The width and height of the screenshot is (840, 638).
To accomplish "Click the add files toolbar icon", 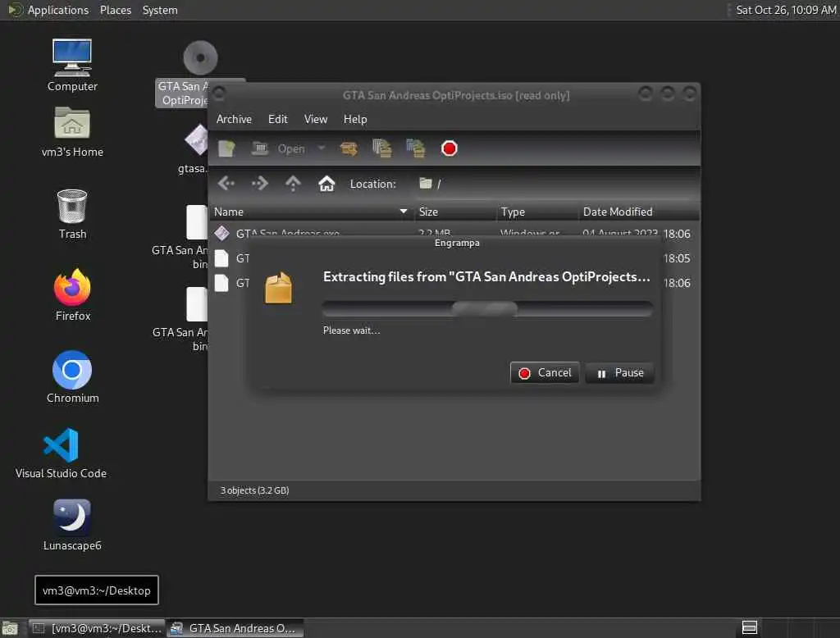I will click(x=382, y=148).
